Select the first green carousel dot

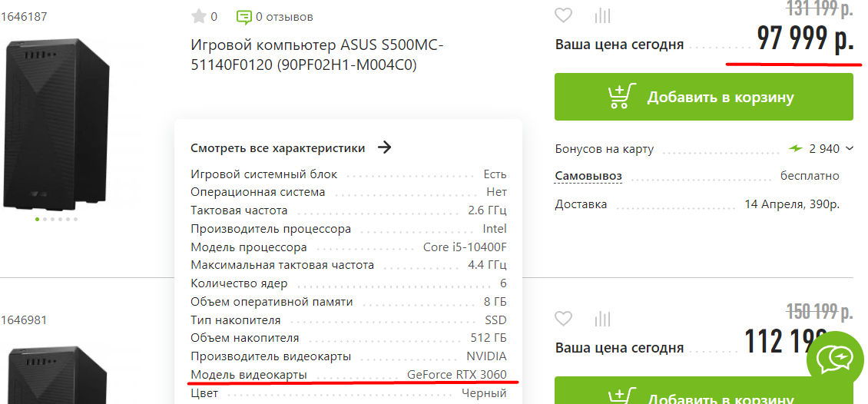(x=37, y=219)
